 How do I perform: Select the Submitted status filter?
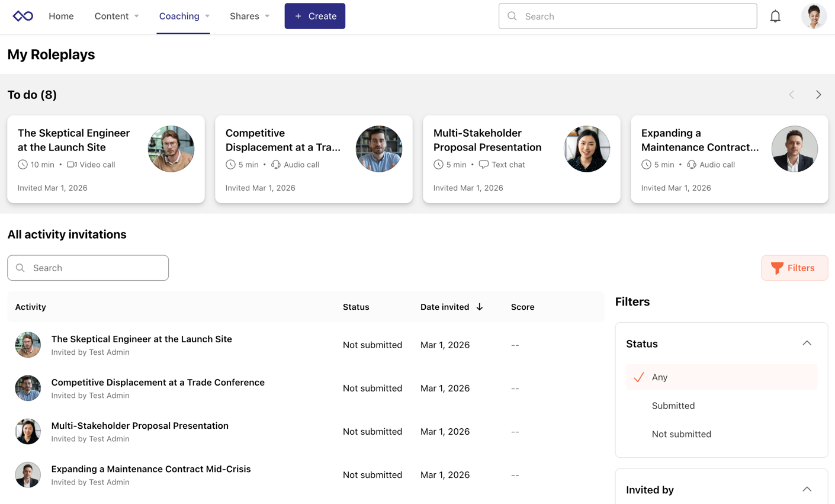coord(673,406)
